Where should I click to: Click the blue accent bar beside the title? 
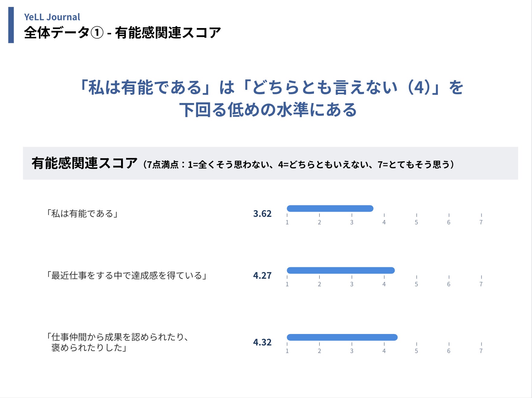(x=11, y=25)
